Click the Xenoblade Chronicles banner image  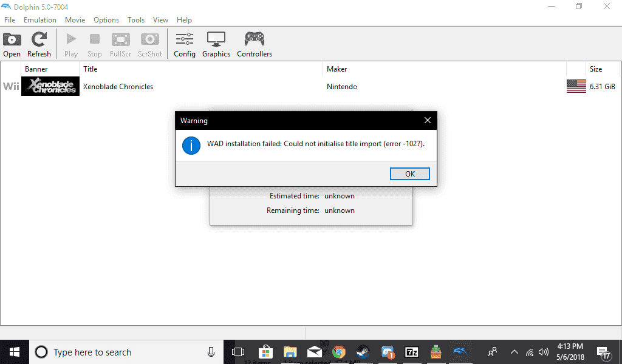click(50, 86)
